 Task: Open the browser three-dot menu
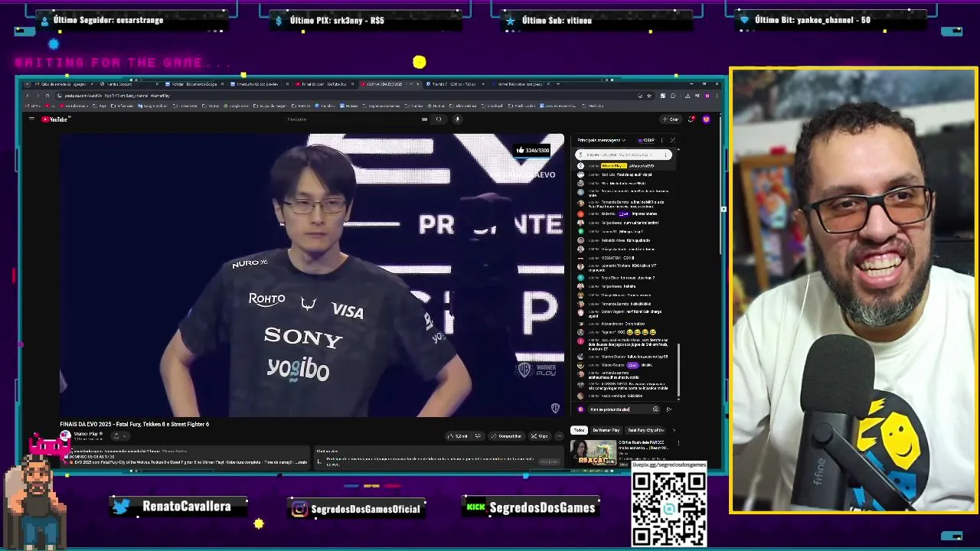717,96
